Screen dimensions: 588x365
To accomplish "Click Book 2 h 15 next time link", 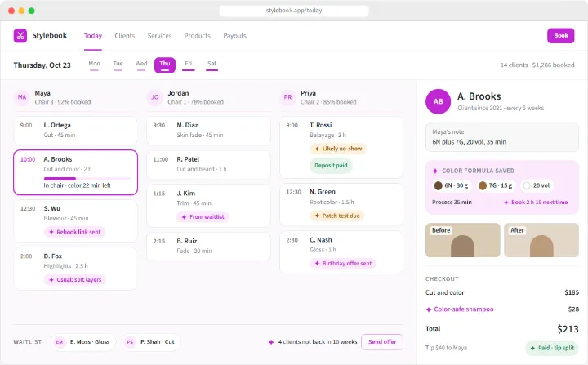I will (x=536, y=203).
